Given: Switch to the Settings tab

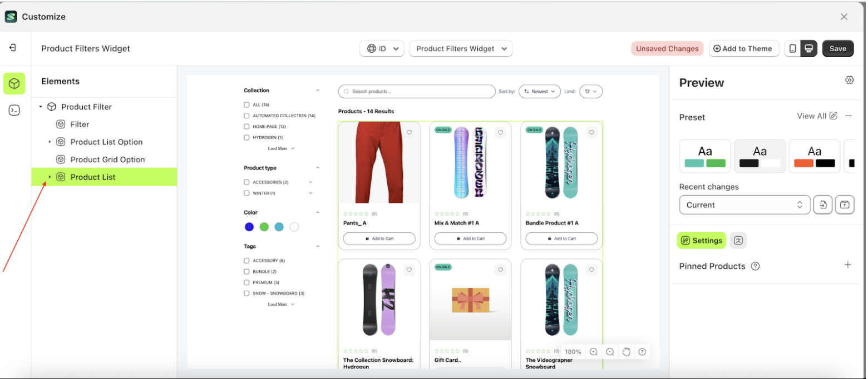Looking at the screenshot, I should pyautogui.click(x=701, y=240).
